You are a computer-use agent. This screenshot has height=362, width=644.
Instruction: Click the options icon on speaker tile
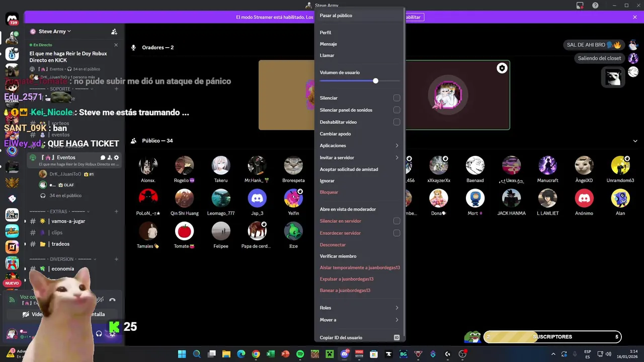point(502,68)
